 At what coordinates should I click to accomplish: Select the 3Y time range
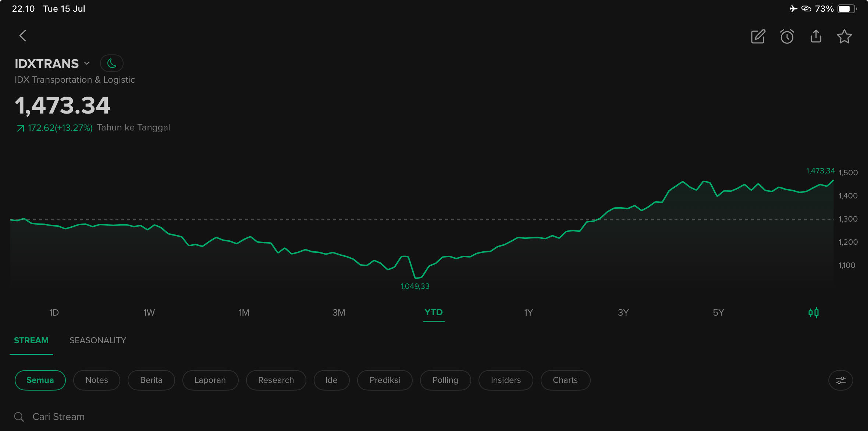623,313
